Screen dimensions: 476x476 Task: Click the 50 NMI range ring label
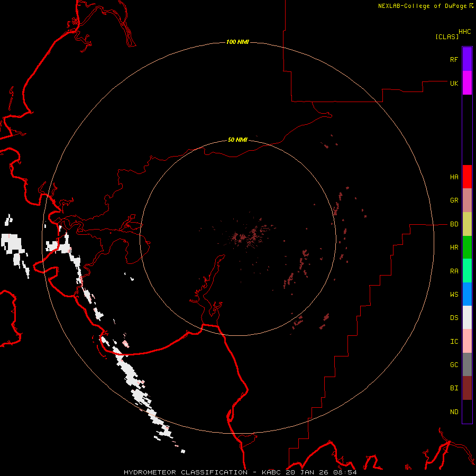coord(237,140)
